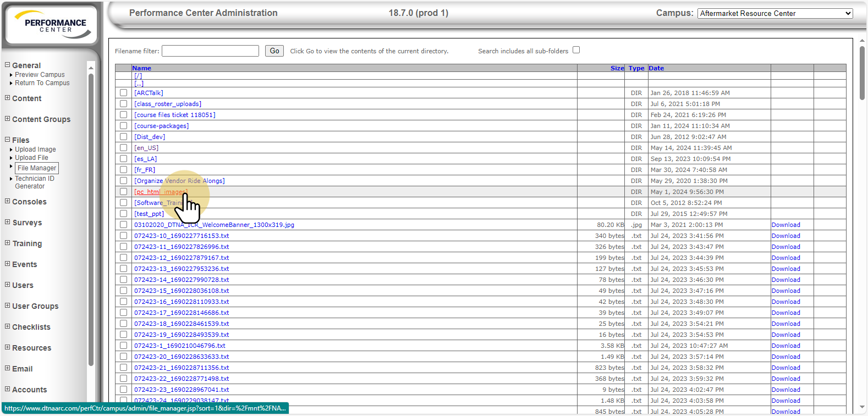This screenshot has height=416, width=868.
Task: Collapse the General sidebar section
Action: point(8,65)
